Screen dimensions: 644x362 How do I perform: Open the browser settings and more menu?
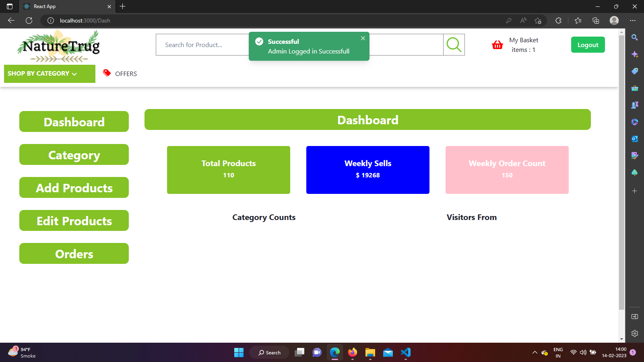[x=633, y=21]
